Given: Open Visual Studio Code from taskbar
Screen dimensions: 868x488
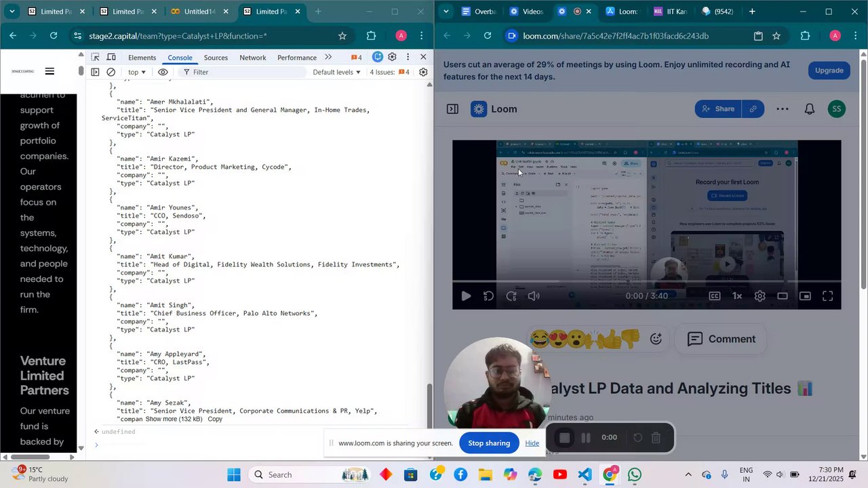Looking at the screenshot, I should (x=585, y=474).
